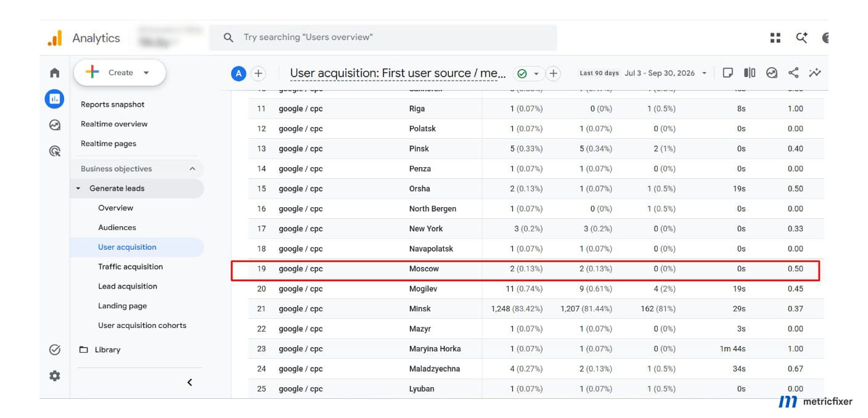Open the date range dropdown arrow
The image size is (868, 418).
coord(704,73)
